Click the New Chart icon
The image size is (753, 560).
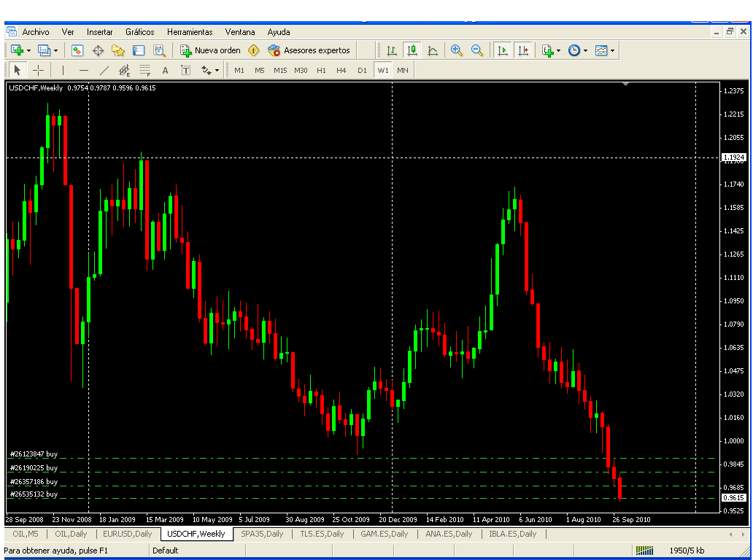(x=17, y=50)
